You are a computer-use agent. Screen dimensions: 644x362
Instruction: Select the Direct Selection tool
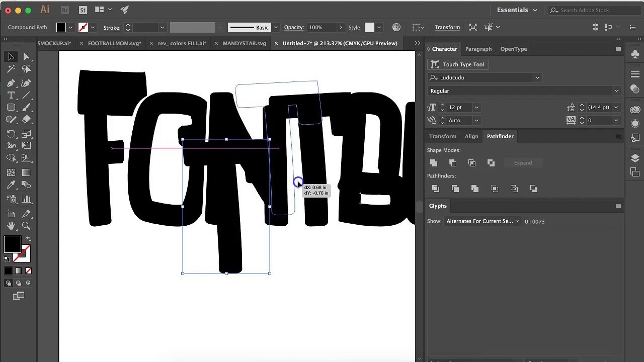click(x=26, y=57)
